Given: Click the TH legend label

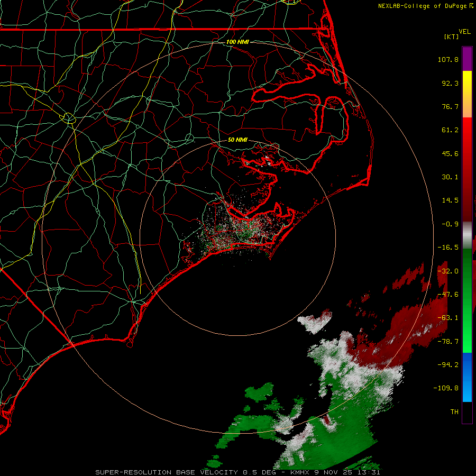Looking at the screenshot, I should pos(454,412).
